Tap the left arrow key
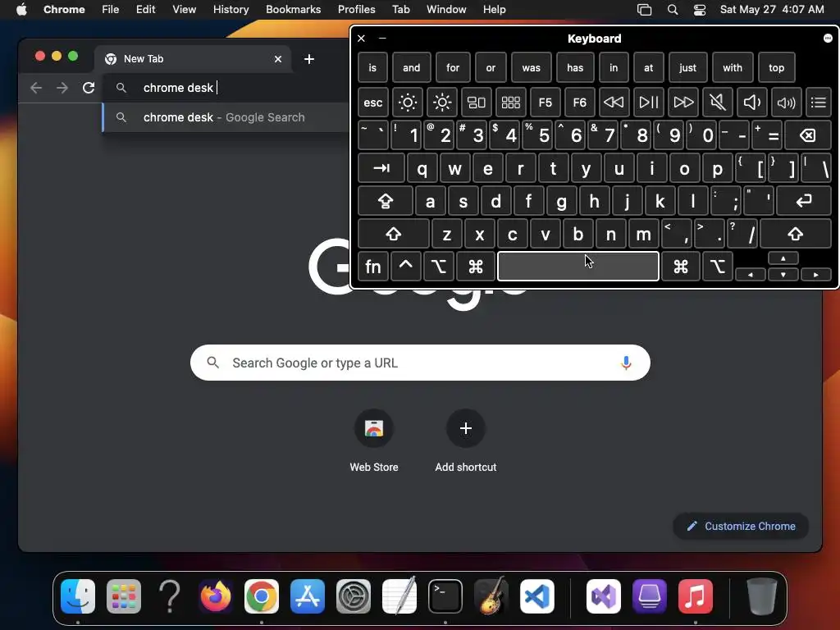Image resolution: width=840 pixels, height=630 pixels. [750, 275]
